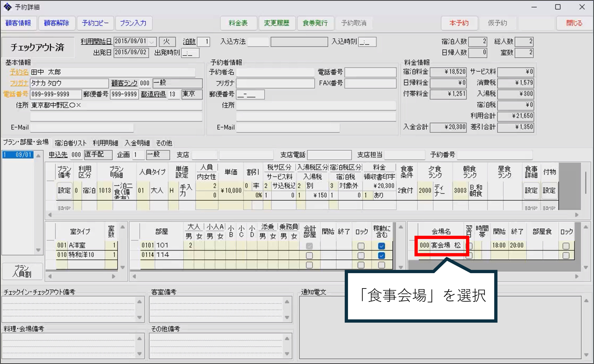Image resolution: width=594 pixels, height=364 pixels.
Task: Open 料金表 from the toolbar
Action: [238, 23]
